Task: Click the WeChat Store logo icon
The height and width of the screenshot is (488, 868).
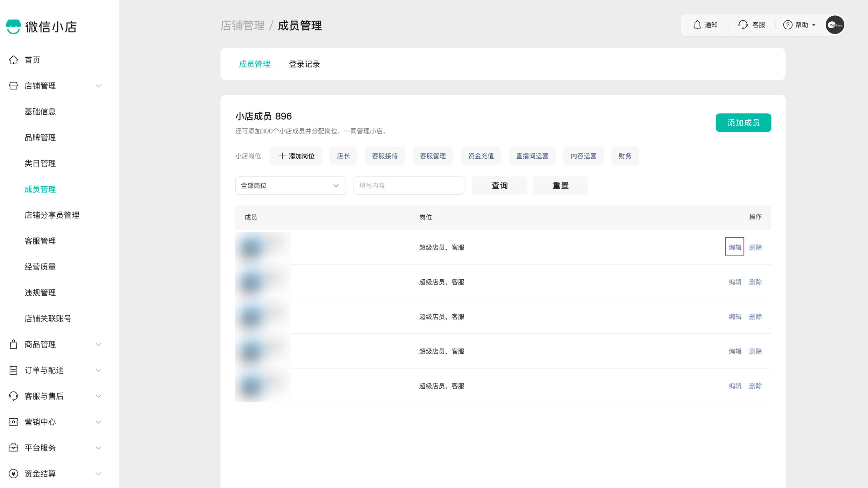Action: click(14, 27)
